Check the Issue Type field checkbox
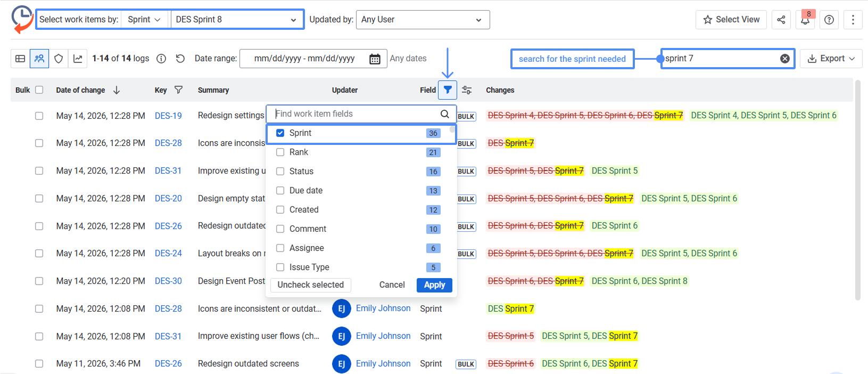The height and width of the screenshot is (374, 868). [x=280, y=267]
